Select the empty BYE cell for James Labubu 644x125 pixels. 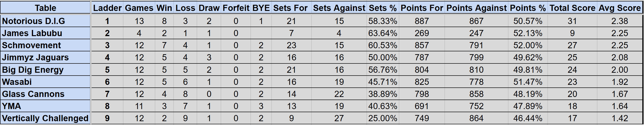261,33
